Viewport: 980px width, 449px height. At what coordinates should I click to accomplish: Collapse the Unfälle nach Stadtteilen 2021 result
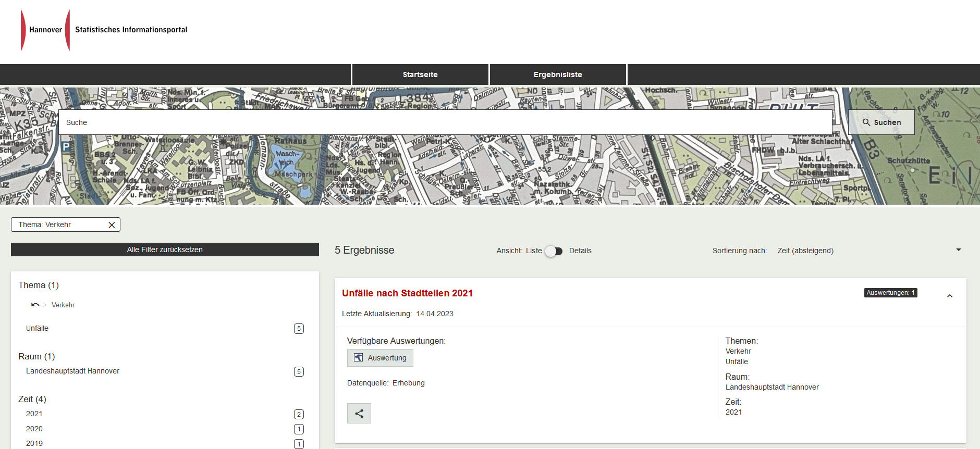949,296
